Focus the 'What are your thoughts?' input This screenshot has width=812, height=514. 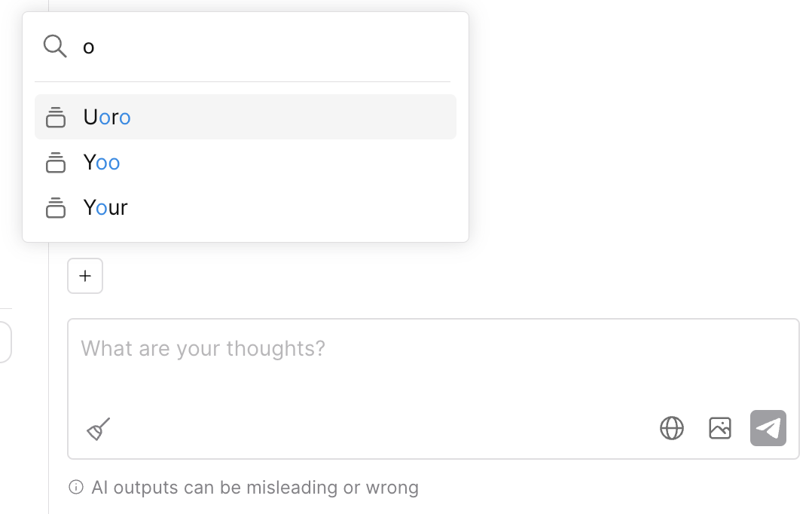coord(433,362)
